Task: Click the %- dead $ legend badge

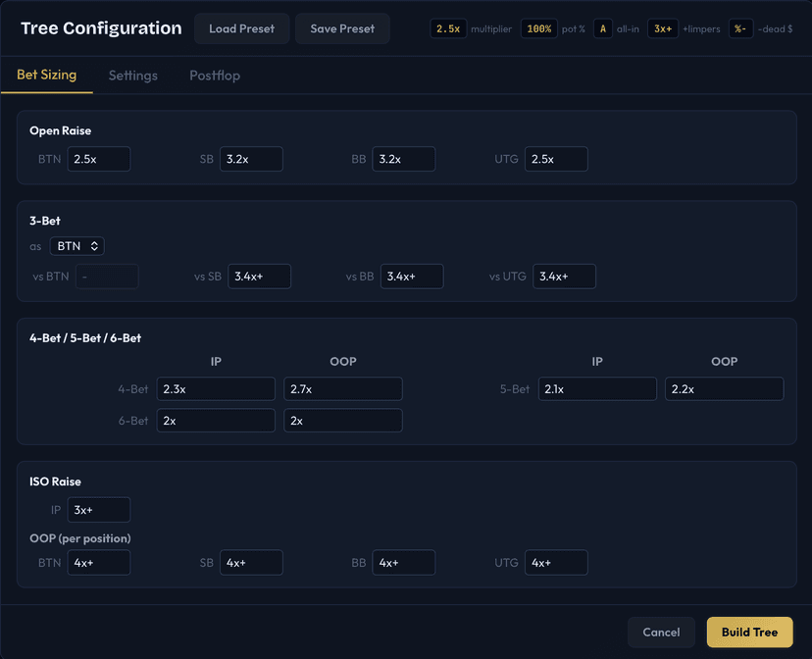Action: [x=740, y=29]
